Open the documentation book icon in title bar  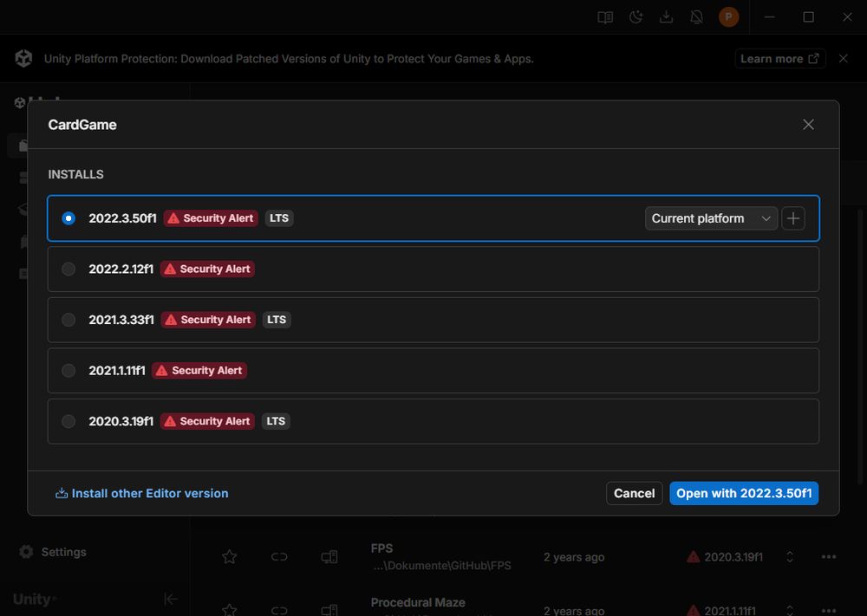click(605, 17)
